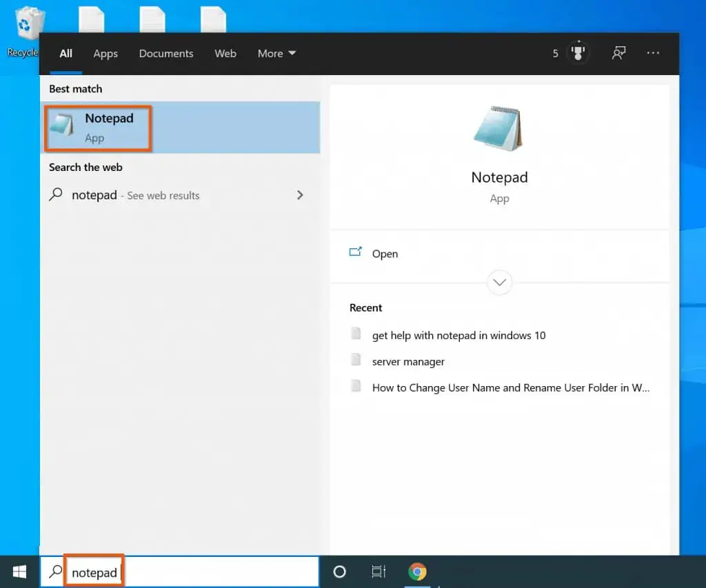Expand the notepad web results arrow
Screen dimensions: 706x588
(x=300, y=195)
